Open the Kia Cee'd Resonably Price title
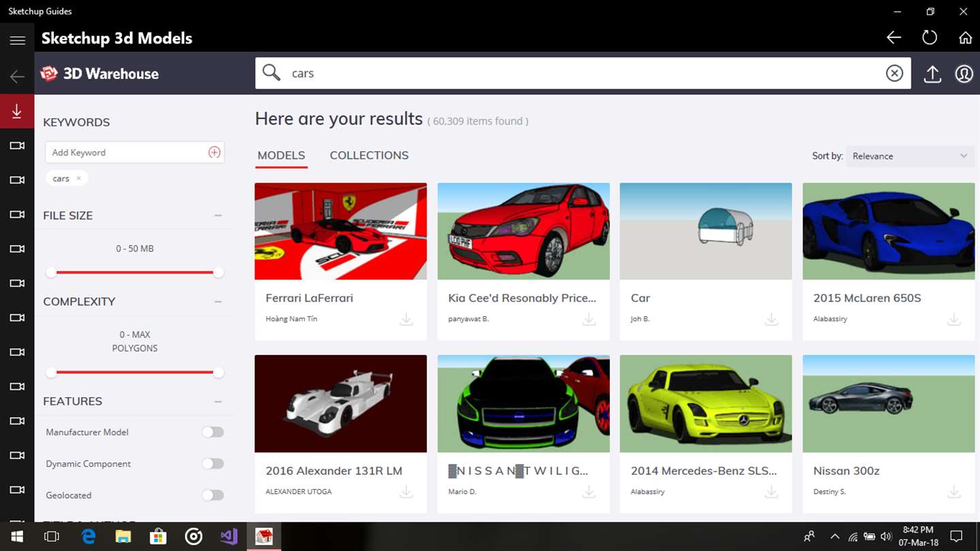 pyautogui.click(x=522, y=298)
